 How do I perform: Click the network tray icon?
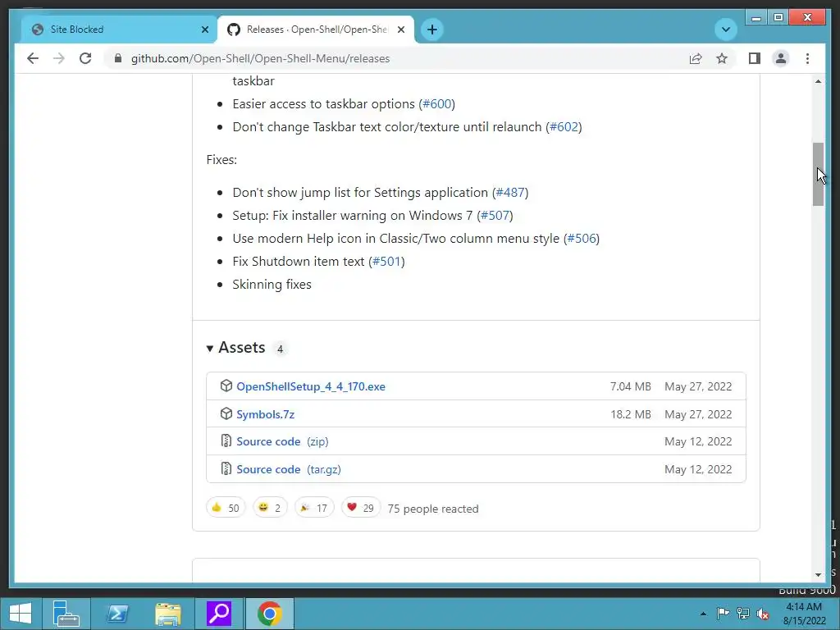[743, 614]
